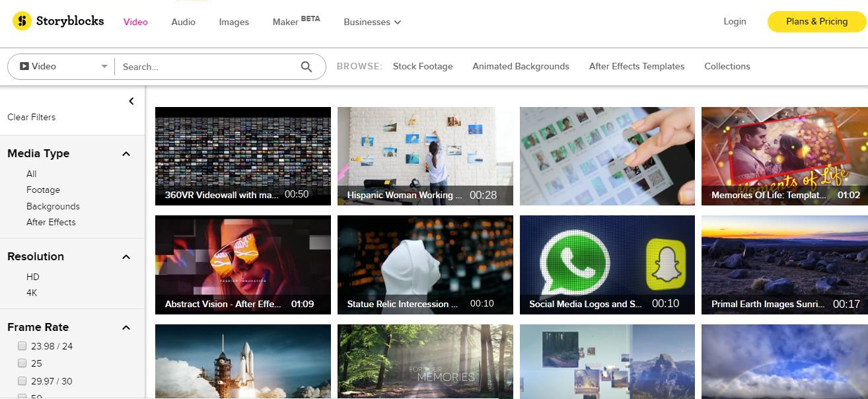Enable the 29.97 / 30 frame rate checkbox
Viewport: 868px width, 399px height.
click(x=22, y=381)
